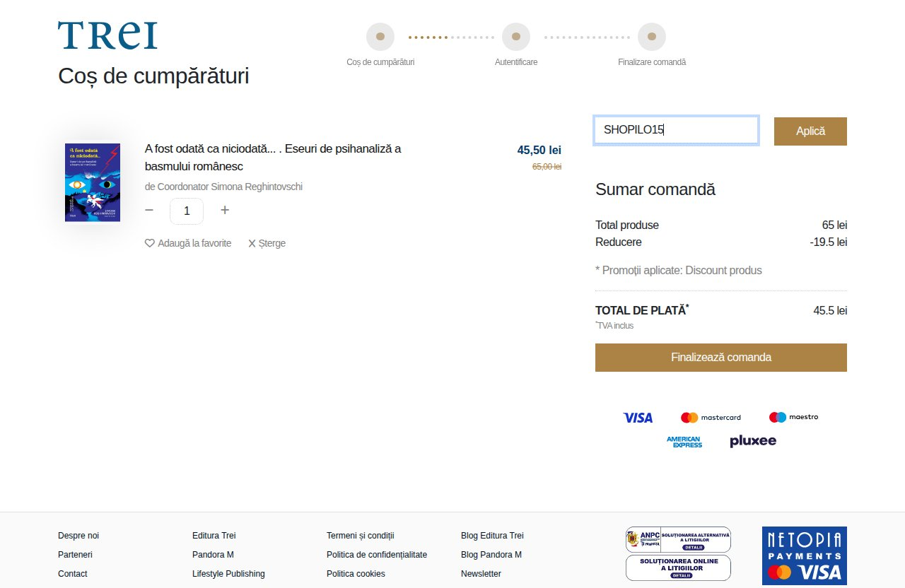Click the Mastercard payment logo

point(711,418)
